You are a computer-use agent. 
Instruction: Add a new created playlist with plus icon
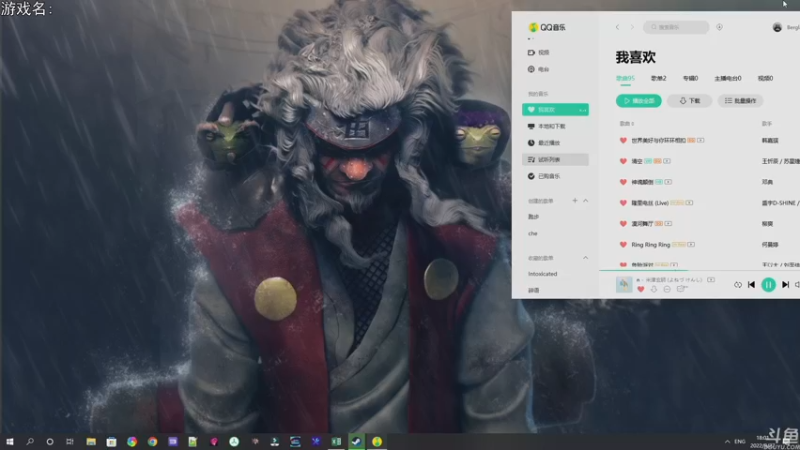click(575, 201)
